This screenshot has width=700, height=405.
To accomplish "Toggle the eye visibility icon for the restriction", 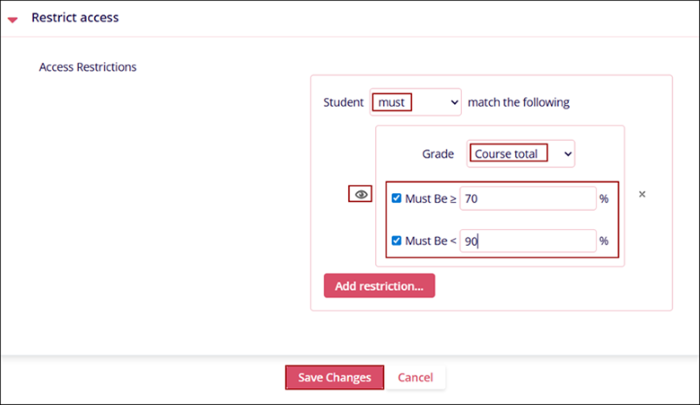I will coord(361,194).
